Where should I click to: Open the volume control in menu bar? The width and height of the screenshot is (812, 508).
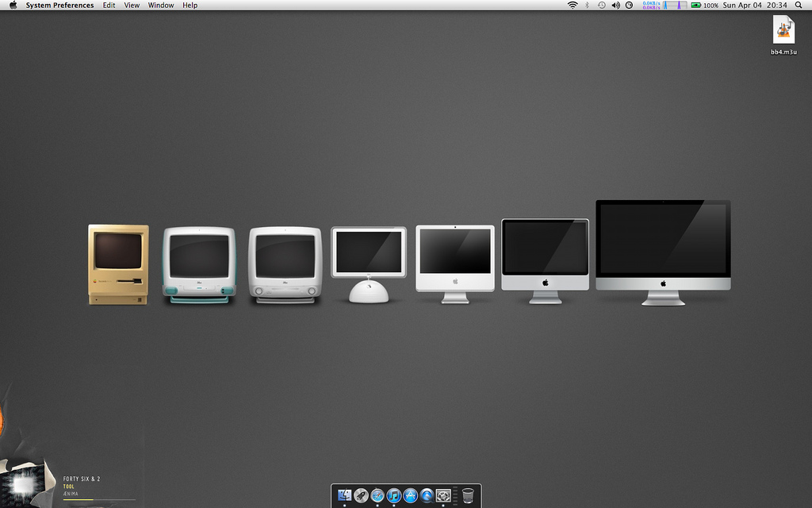click(615, 6)
